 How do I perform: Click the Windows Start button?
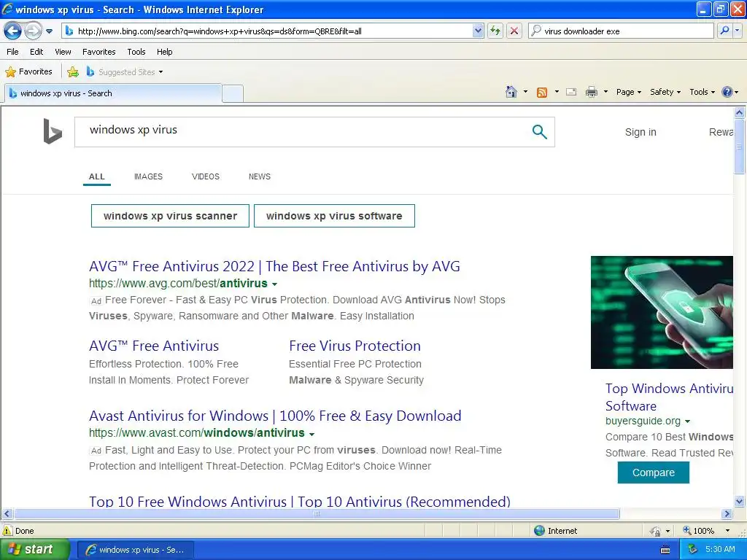coord(34,550)
